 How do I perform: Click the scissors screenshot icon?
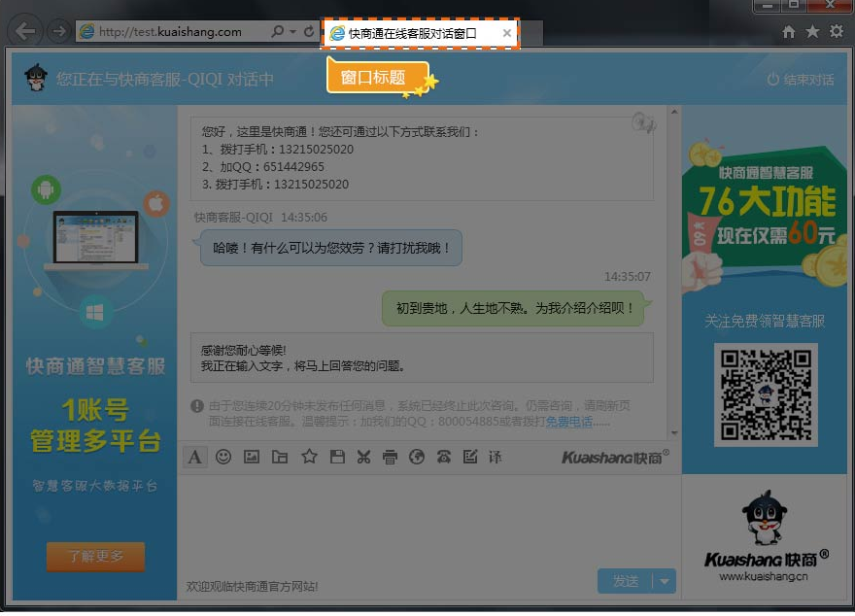(363, 457)
